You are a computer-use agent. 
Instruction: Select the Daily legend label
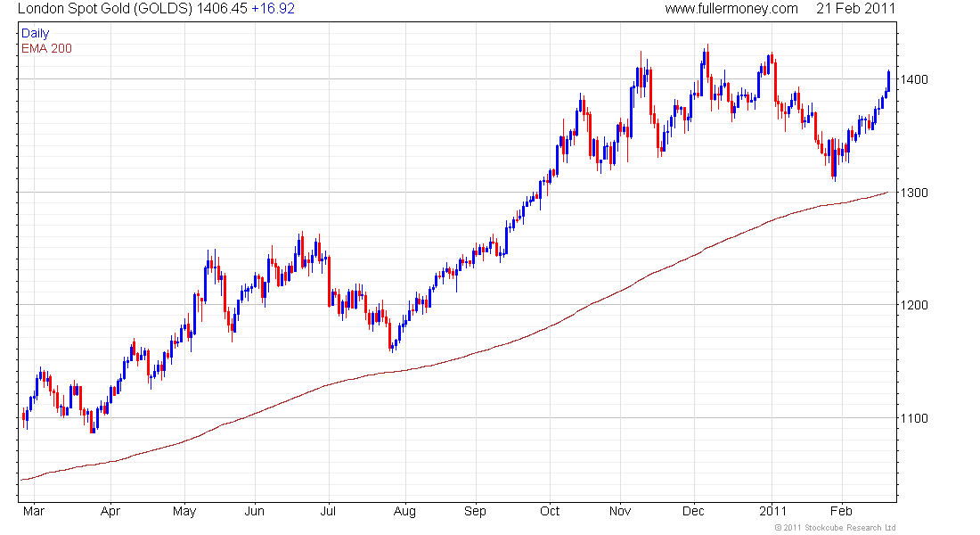coord(35,33)
